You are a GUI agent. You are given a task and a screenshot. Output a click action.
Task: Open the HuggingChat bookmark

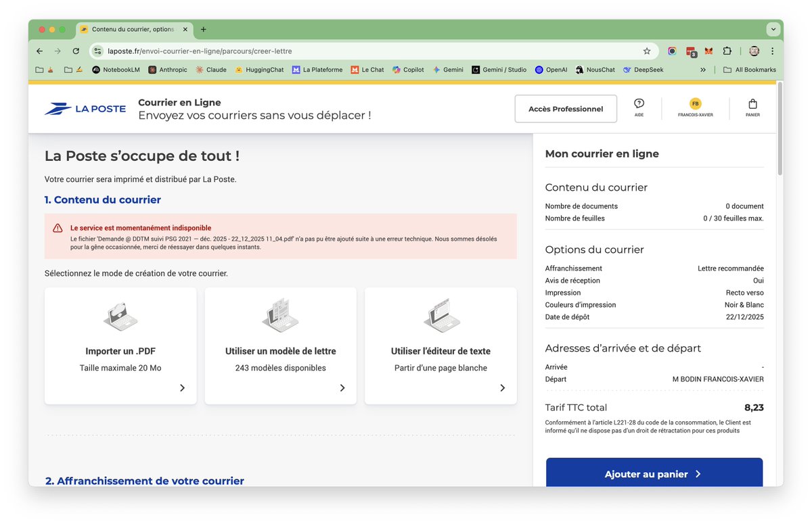pyautogui.click(x=259, y=70)
